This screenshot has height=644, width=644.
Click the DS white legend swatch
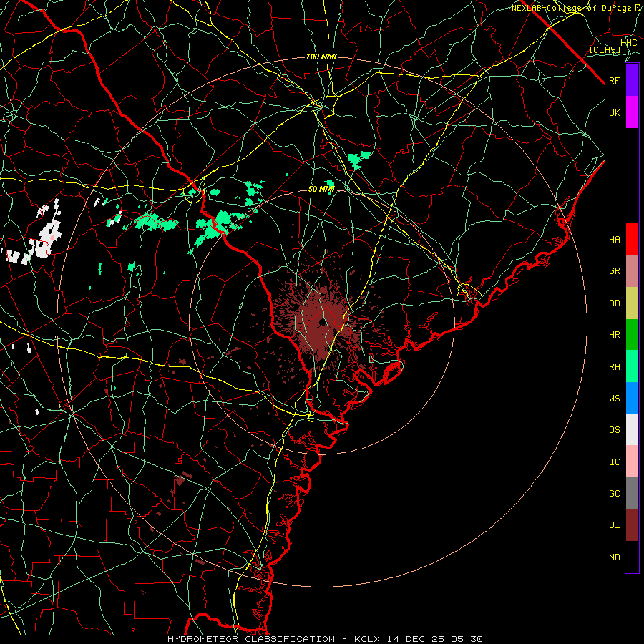(x=632, y=429)
